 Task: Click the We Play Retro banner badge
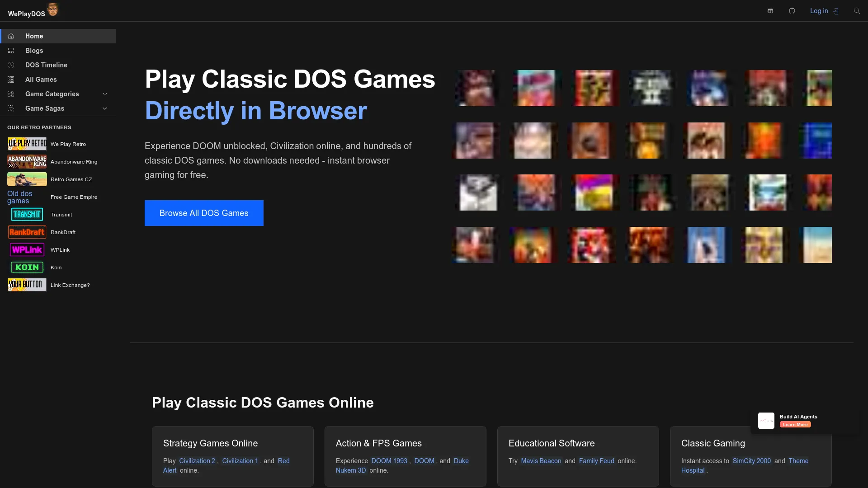coord(27,144)
